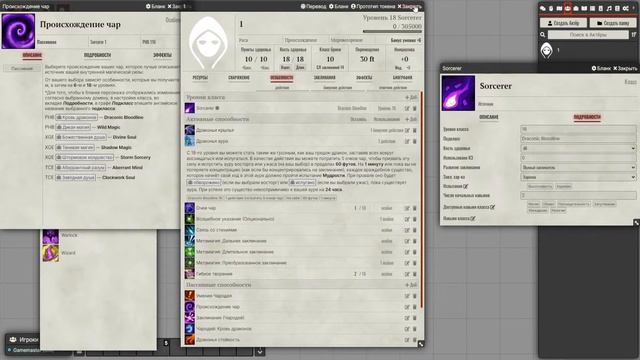Screen dimensions: 640x360
Task: Open the Items sidebar tab
Action: click(576, 8)
